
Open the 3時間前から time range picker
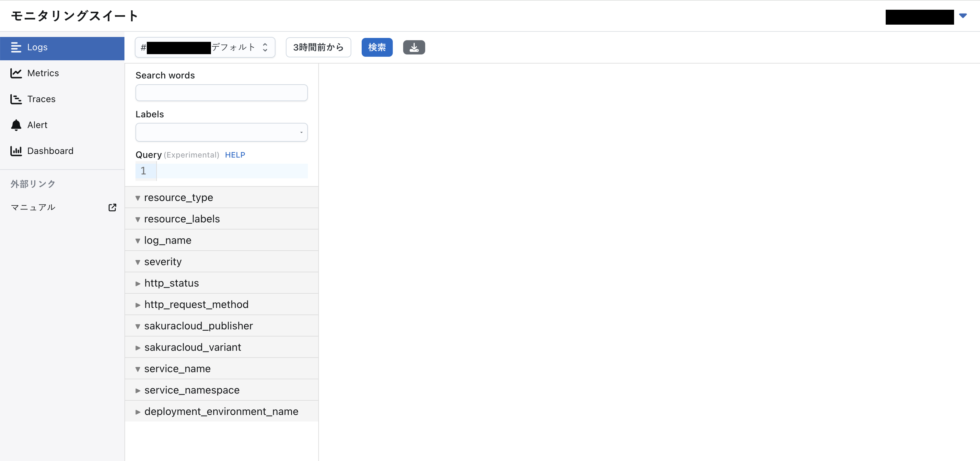click(x=319, y=47)
